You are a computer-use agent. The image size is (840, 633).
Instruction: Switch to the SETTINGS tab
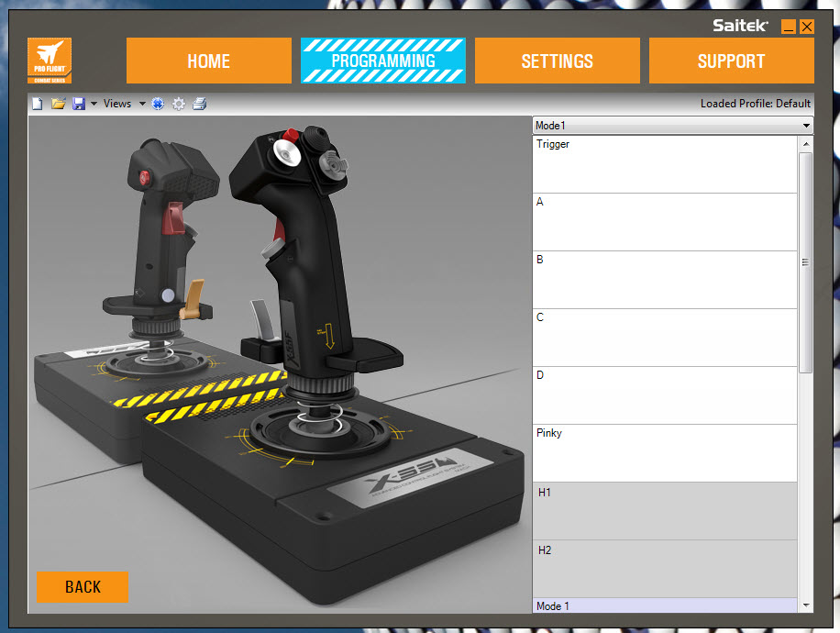tap(558, 61)
